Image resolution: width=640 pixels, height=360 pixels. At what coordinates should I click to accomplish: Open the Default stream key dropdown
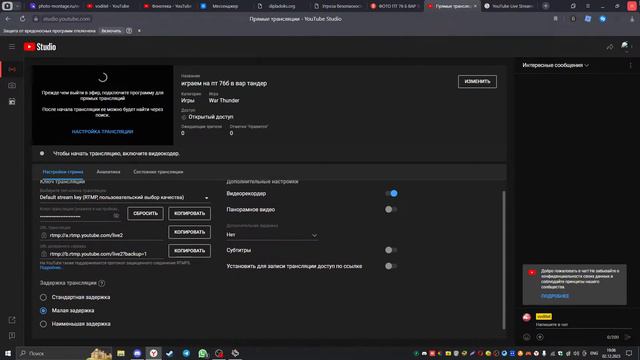click(x=124, y=198)
